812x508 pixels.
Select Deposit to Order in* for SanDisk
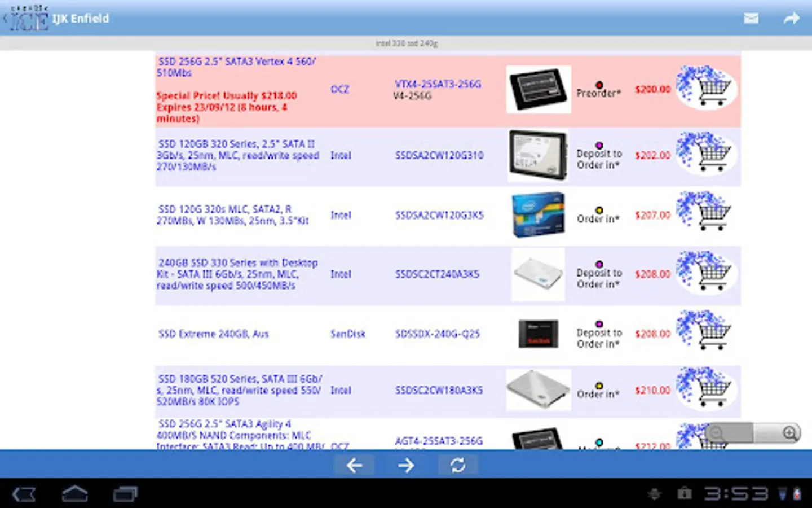[x=599, y=338]
